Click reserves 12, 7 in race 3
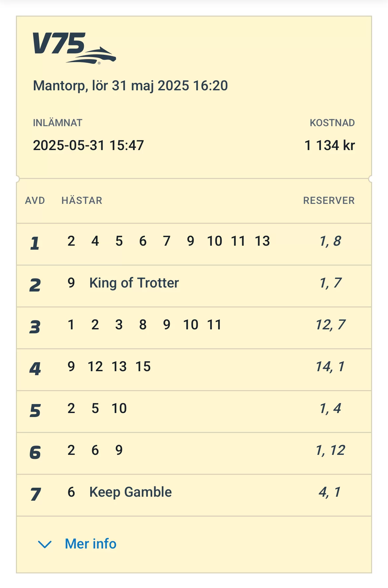Screen dimensions: 388x588 click(x=330, y=325)
